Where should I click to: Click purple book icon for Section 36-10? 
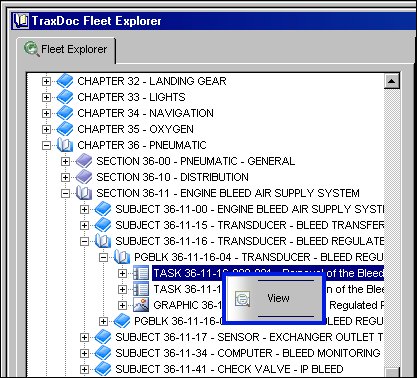point(84,177)
